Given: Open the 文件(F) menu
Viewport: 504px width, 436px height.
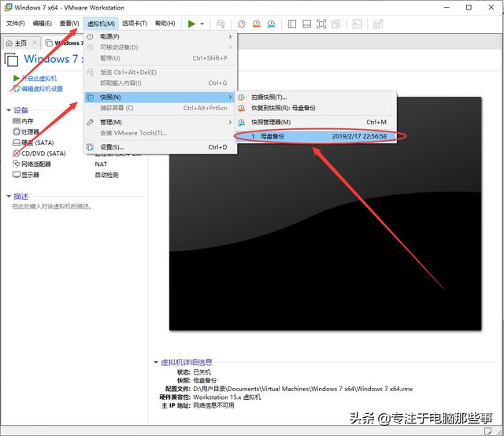Looking at the screenshot, I should 16,24.
